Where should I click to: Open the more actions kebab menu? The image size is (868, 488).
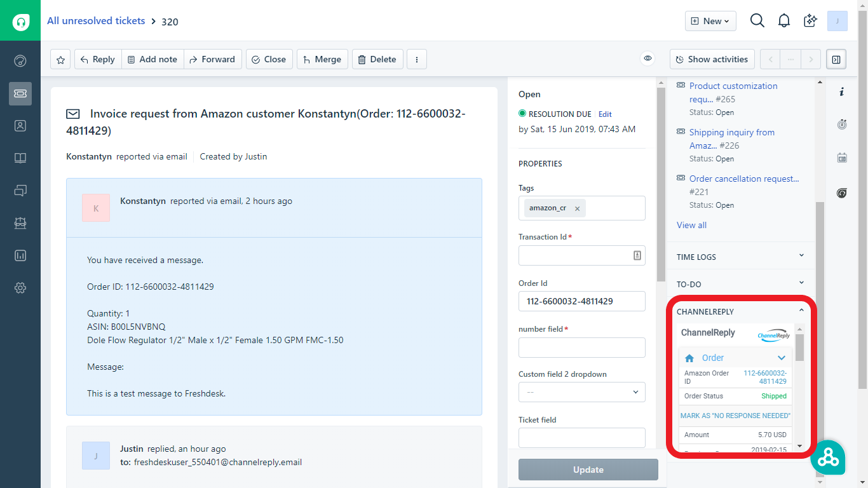click(417, 59)
